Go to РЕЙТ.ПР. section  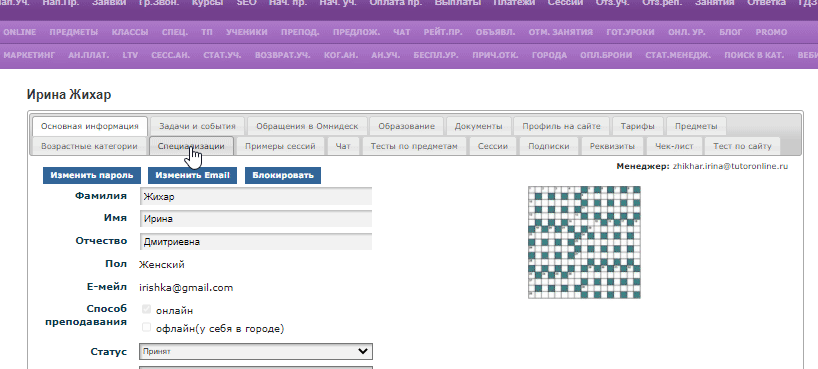pyautogui.click(x=443, y=32)
